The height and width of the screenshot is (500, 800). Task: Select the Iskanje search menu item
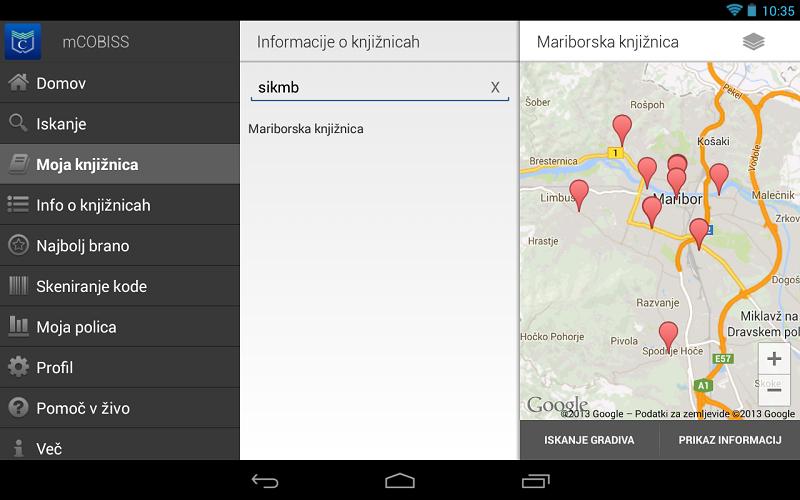(x=120, y=123)
